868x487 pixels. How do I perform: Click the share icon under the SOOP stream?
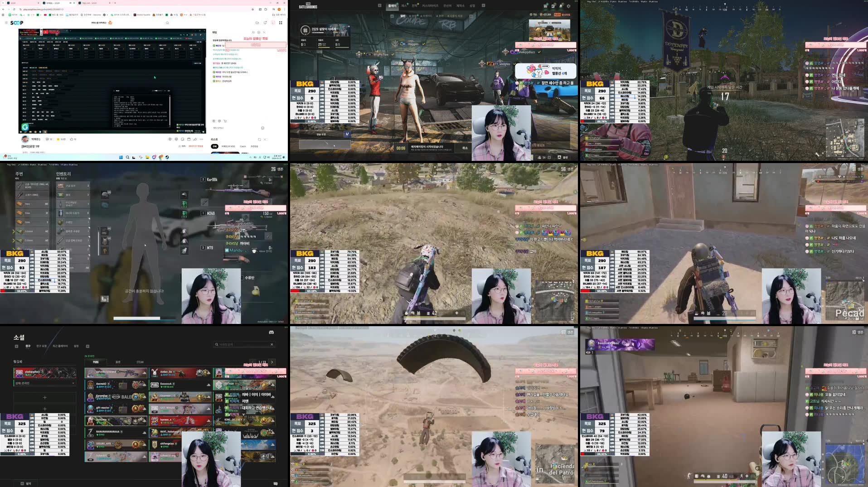[195, 139]
